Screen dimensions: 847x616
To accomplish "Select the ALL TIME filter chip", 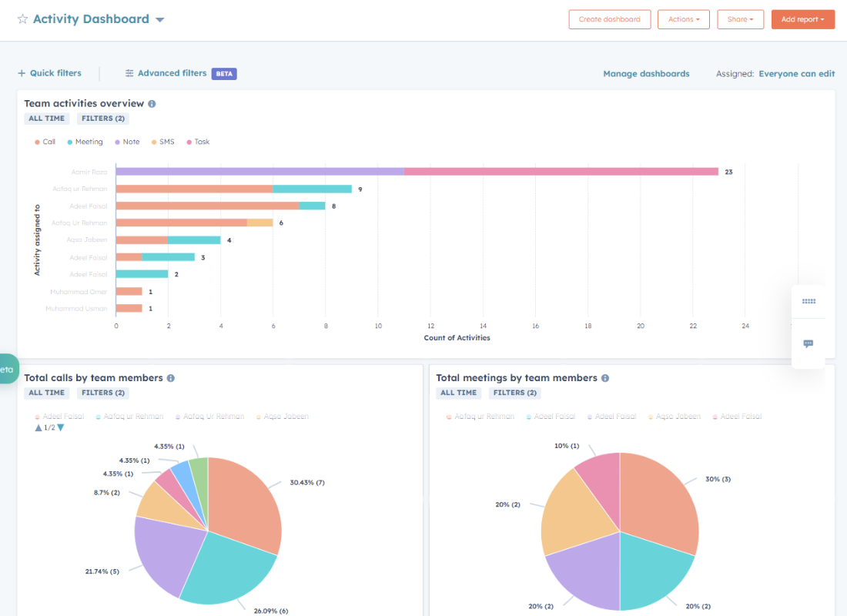I will point(46,118).
